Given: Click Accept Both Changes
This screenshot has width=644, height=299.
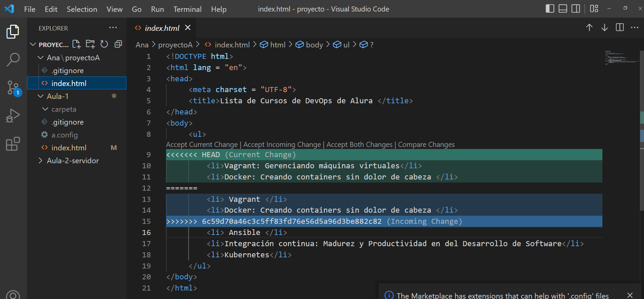Looking at the screenshot, I should (x=359, y=145).
